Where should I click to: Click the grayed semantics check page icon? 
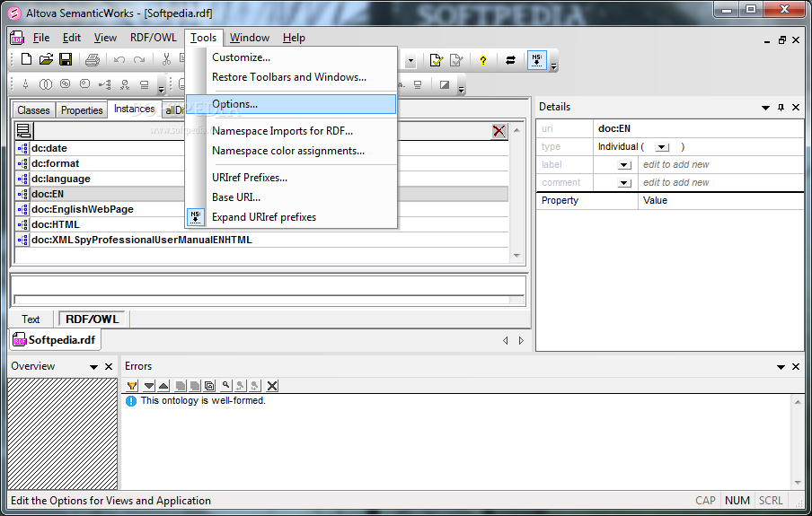tap(456, 60)
